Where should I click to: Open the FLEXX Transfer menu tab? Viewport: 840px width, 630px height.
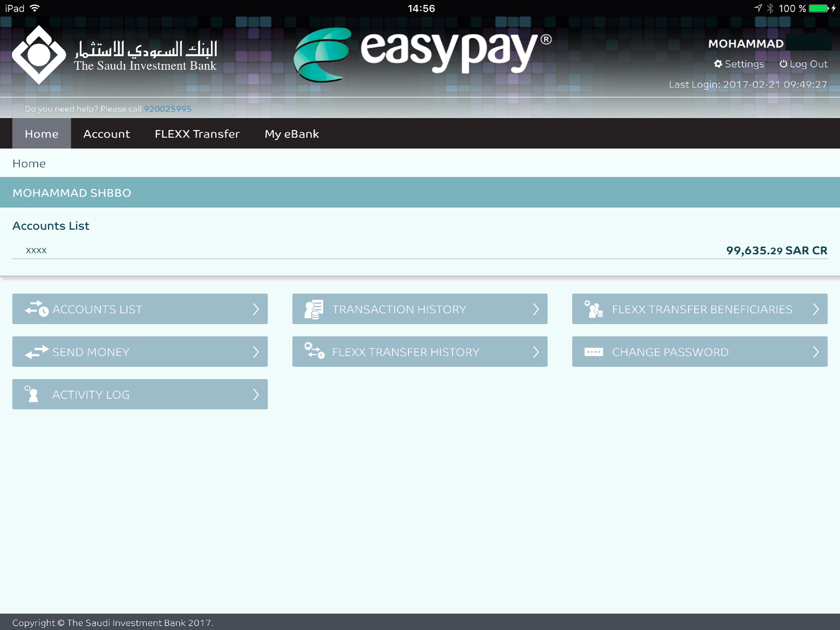pos(197,134)
